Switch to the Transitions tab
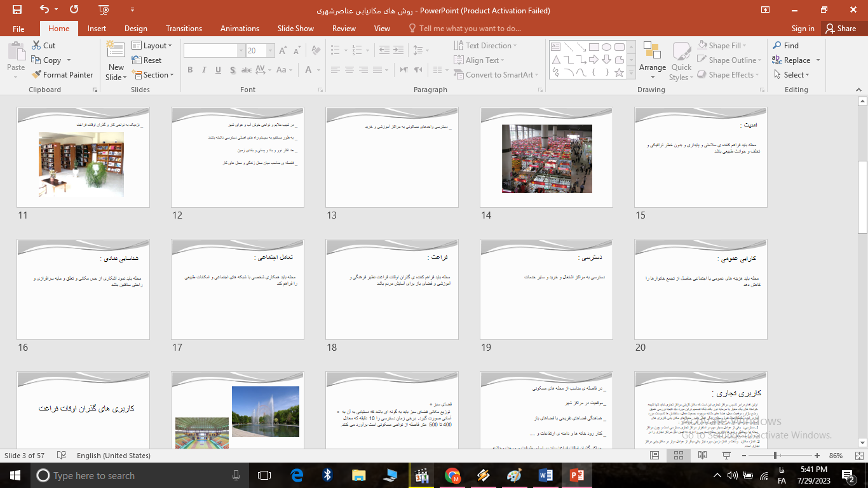Screen dimensions: 868x488 (x=184, y=29)
